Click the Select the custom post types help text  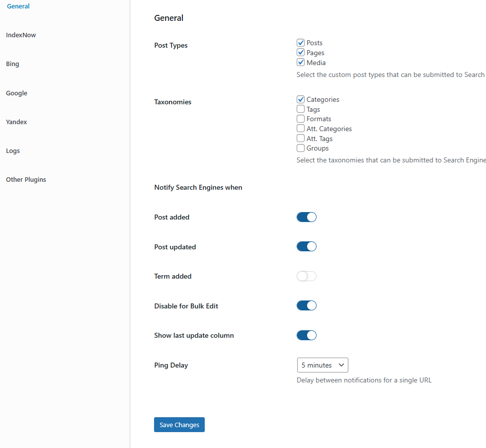(x=391, y=75)
